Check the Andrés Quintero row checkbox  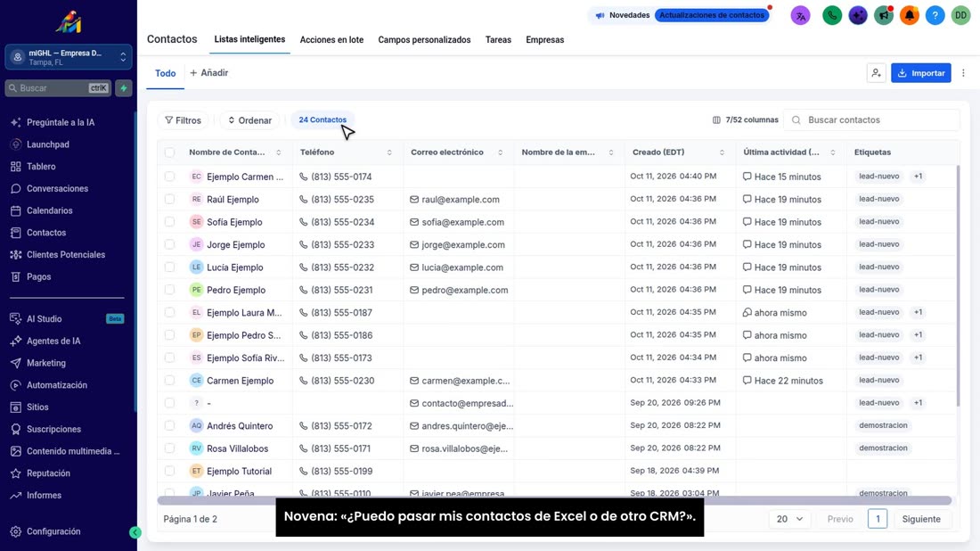(169, 425)
